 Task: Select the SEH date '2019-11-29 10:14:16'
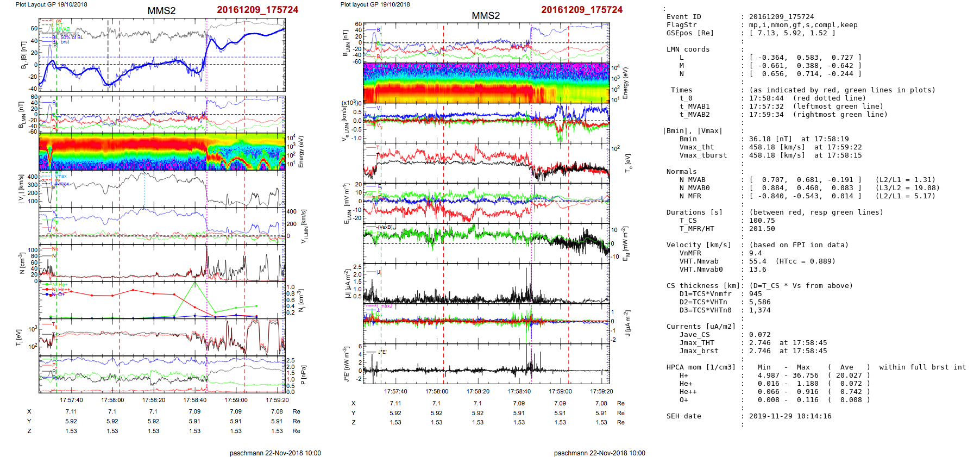click(x=790, y=416)
